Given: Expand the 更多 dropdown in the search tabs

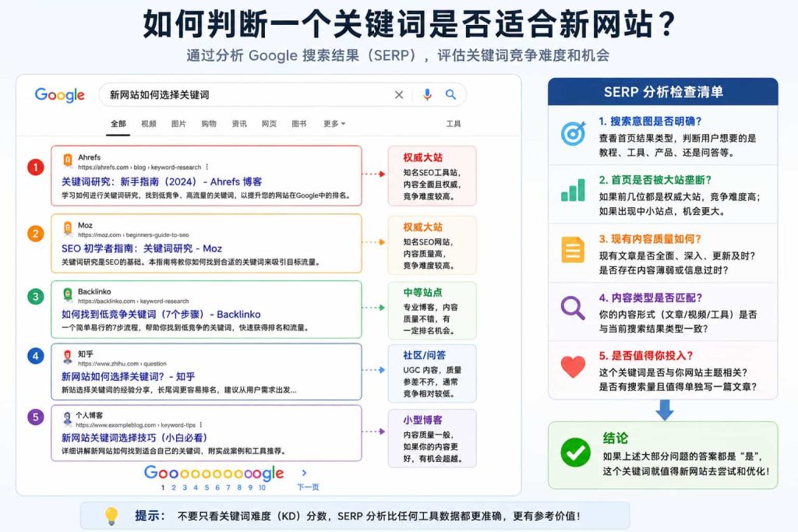Looking at the screenshot, I should click(x=334, y=124).
